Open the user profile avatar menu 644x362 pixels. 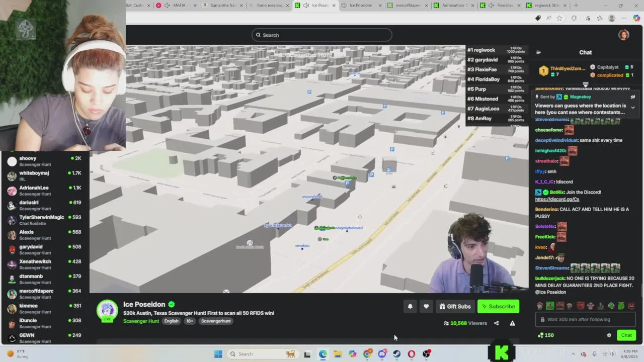click(x=624, y=35)
